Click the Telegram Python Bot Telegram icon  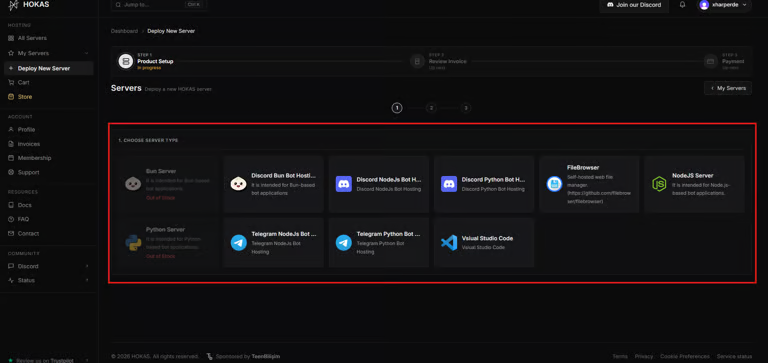(x=344, y=242)
